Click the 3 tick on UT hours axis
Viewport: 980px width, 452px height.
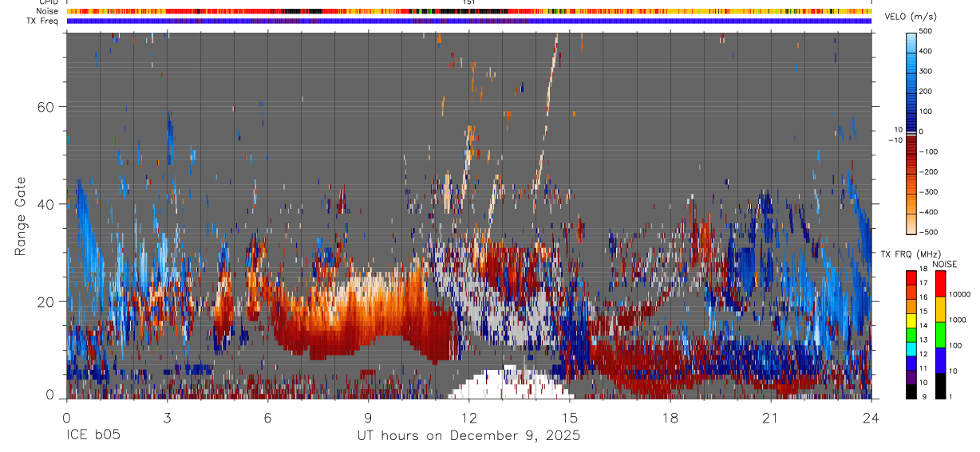[x=167, y=418]
